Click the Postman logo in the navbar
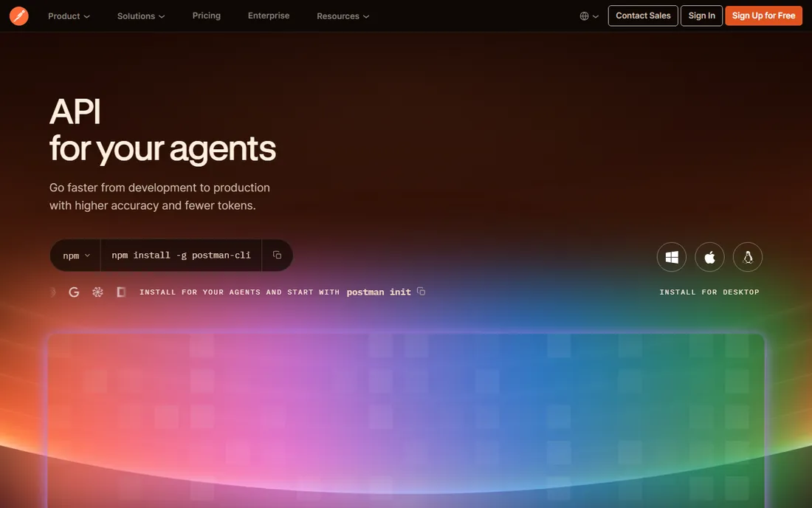 (x=19, y=16)
